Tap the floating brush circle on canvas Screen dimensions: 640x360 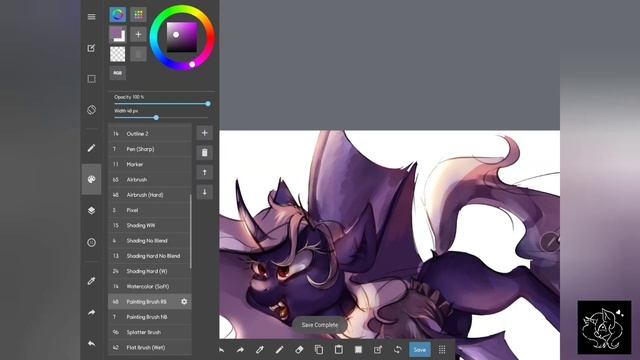click(x=550, y=242)
